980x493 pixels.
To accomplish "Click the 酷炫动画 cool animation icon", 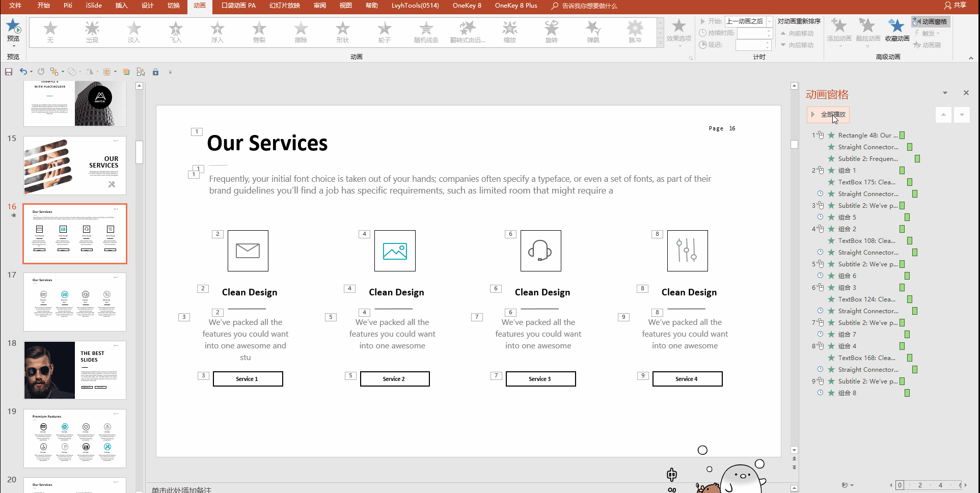I will 867,25.
